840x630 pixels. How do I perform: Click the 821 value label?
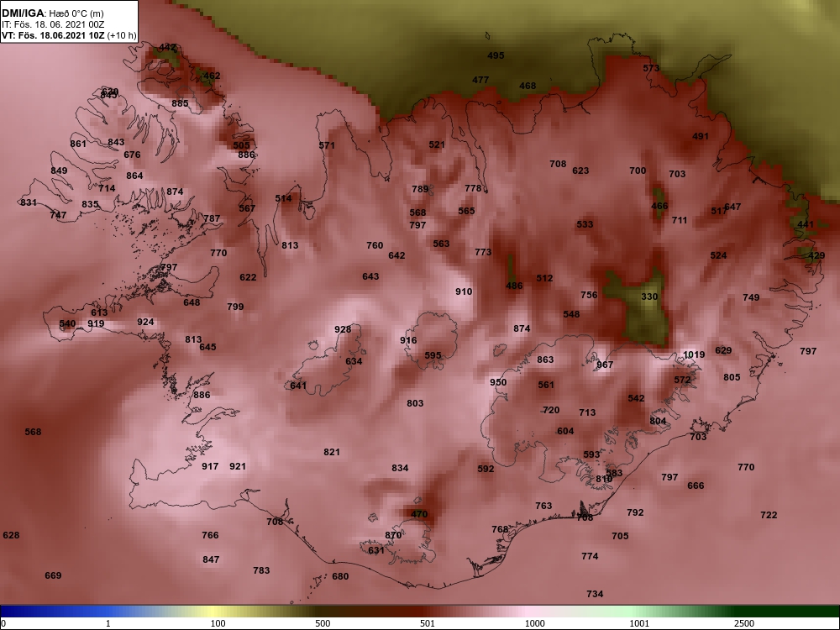click(332, 452)
